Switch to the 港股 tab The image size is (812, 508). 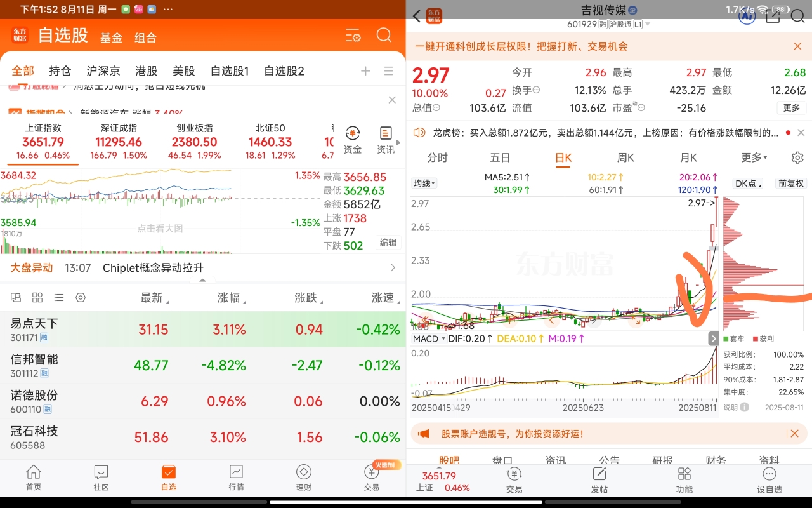(147, 71)
